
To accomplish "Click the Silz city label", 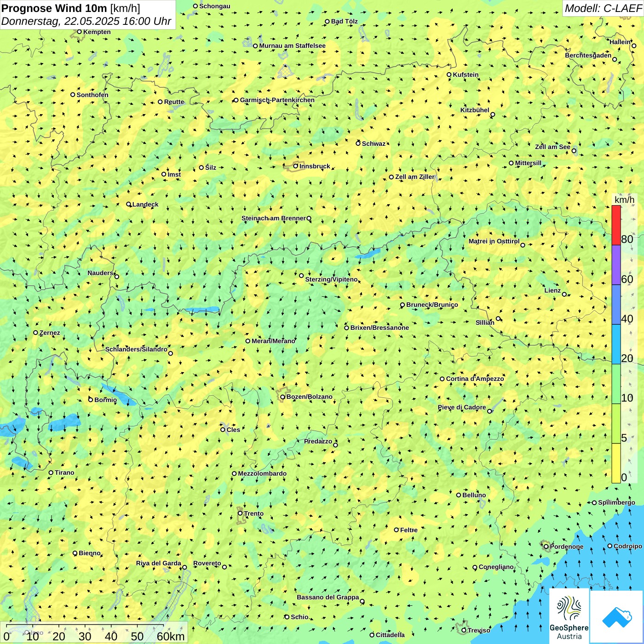I will (211, 167).
